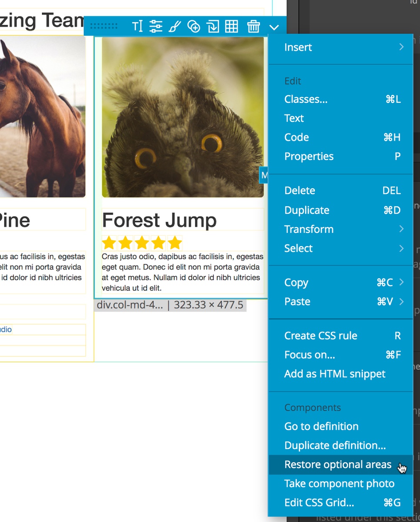Collapse the menu with the toolbar chevron
Viewport: 420px width, 522px height.
click(x=274, y=27)
